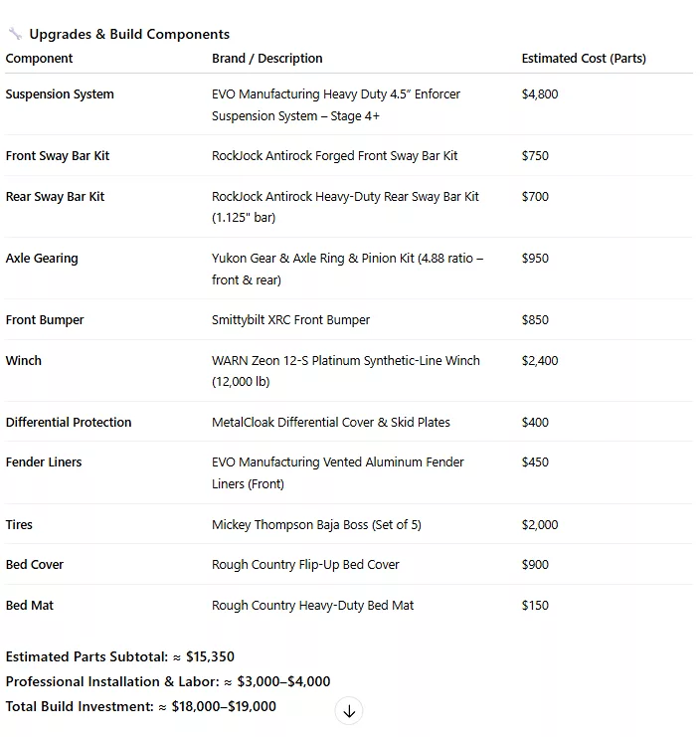Click the Mickey Thompson Baja Boss description
Image resolution: width=700 pixels, height=737 pixels.
(x=316, y=525)
